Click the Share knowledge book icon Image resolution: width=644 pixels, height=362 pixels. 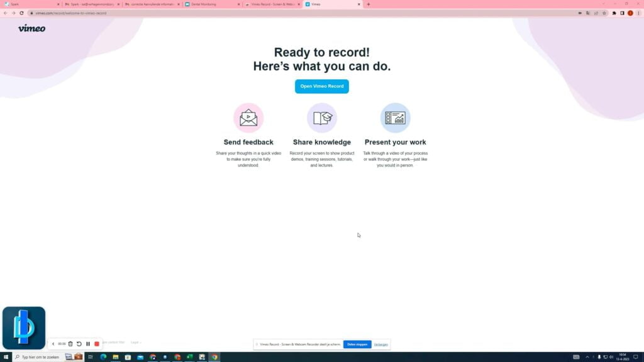(322, 118)
